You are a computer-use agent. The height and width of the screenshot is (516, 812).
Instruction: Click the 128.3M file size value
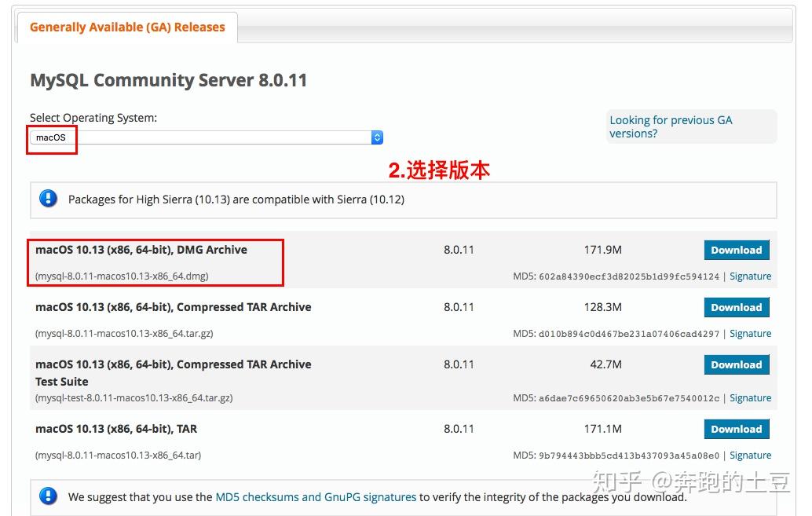[x=603, y=307]
